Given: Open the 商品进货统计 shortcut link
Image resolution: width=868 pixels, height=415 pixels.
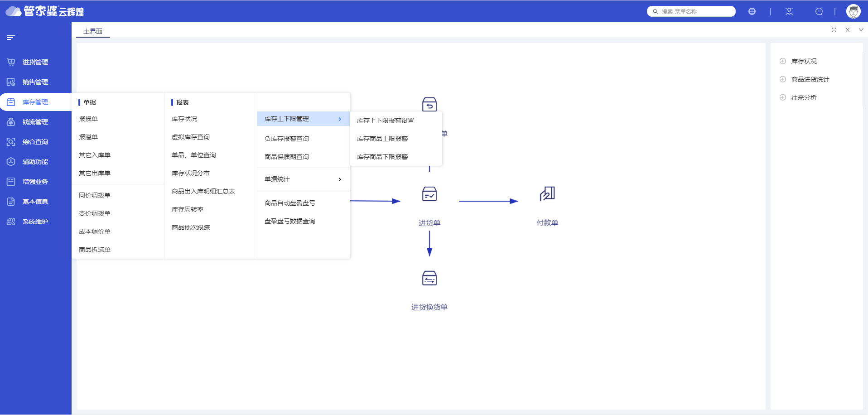Looking at the screenshot, I should [810, 79].
